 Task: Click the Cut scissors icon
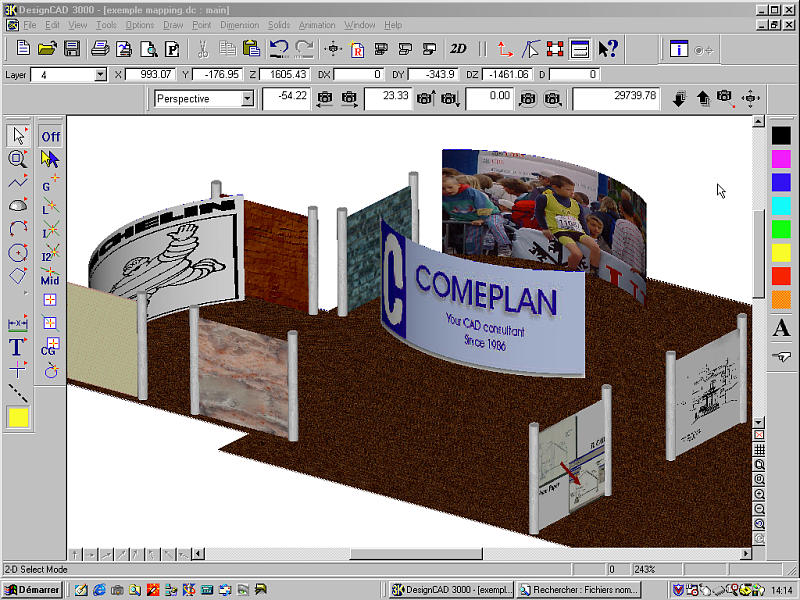pos(203,48)
